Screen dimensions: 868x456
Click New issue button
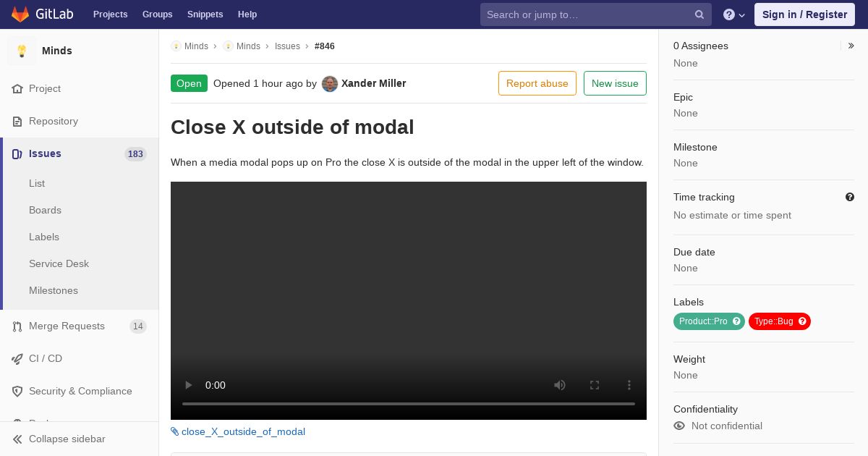coord(615,83)
